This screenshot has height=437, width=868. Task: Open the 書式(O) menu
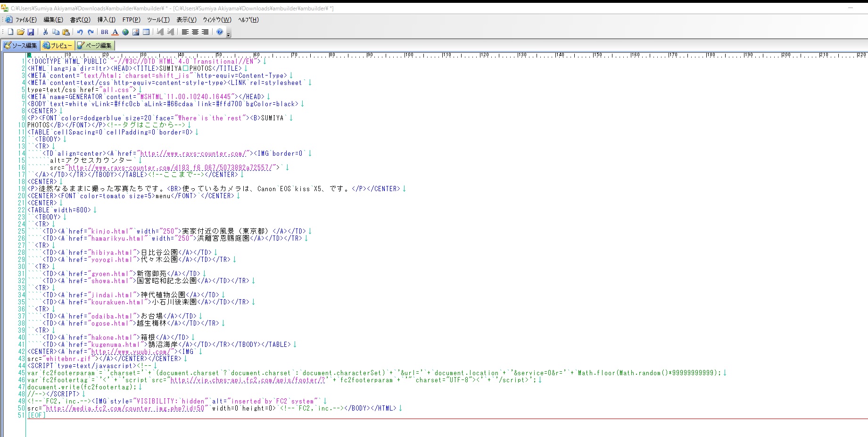[x=80, y=20]
